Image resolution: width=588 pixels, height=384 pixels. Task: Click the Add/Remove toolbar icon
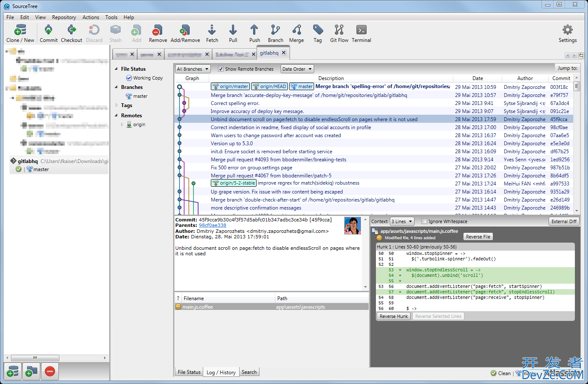(185, 33)
